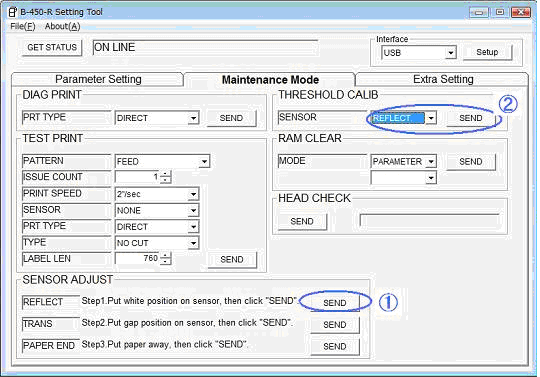
Task: Switch to the Parameter Setting tab
Action: coord(98,79)
